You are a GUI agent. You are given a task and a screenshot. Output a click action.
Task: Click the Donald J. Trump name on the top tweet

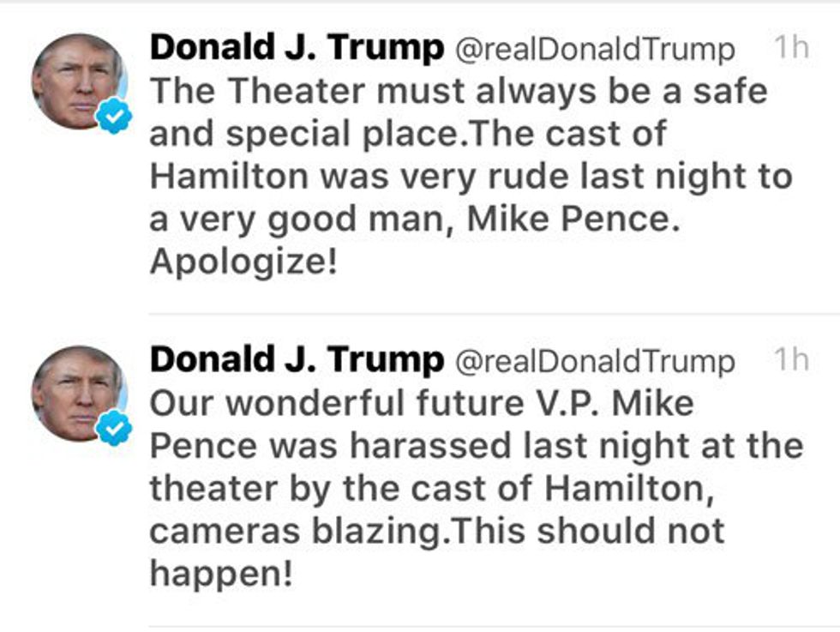[x=297, y=49]
